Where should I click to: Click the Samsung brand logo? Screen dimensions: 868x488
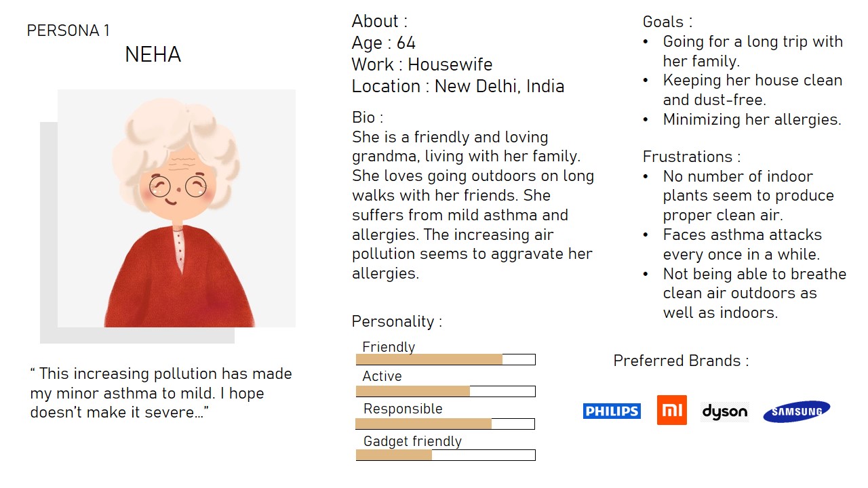[x=796, y=411]
